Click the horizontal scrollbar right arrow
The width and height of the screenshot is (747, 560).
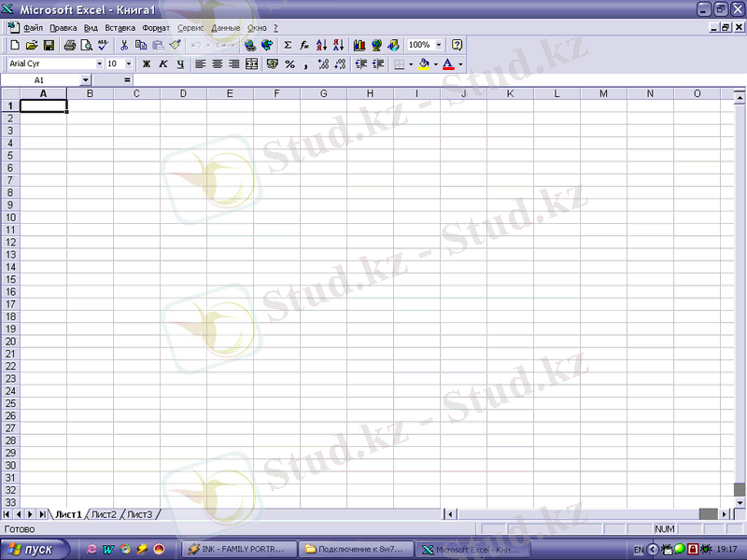point(725,514)
